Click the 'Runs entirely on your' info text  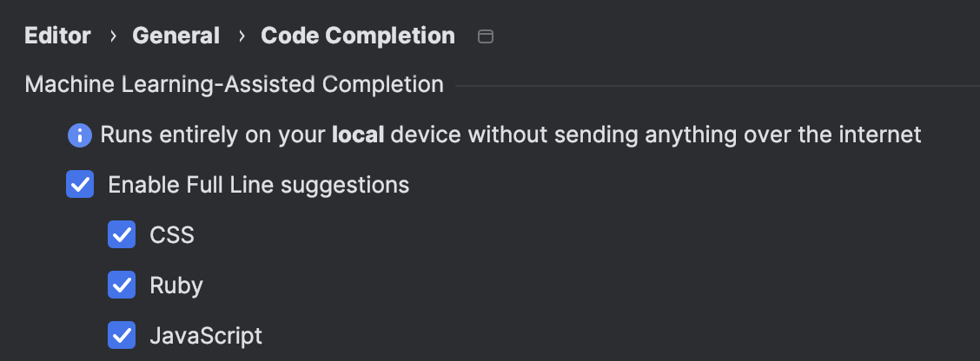(x=213, y=135)
